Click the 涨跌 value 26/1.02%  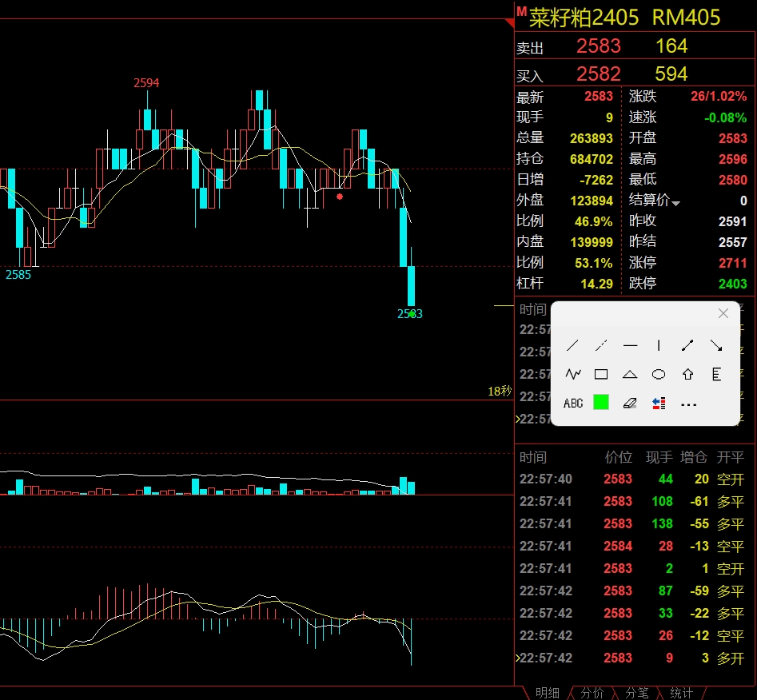(x=719, y=97)
